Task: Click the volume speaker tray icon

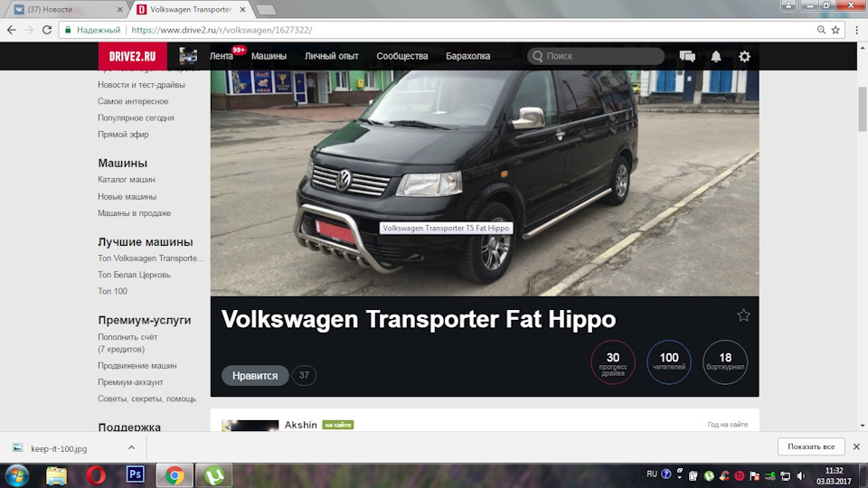Action: click(801, 475)
